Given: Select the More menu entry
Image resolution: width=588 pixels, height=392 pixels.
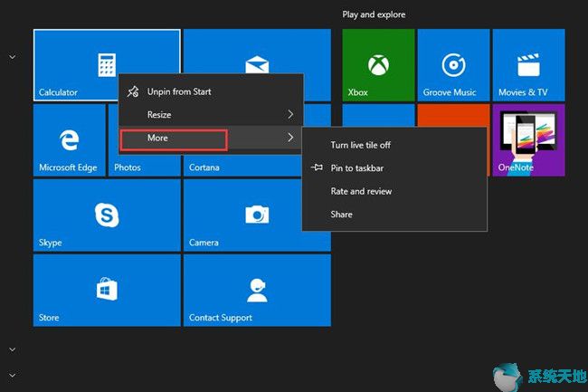Looking at the screenshot, I should [x=211, y=138].
